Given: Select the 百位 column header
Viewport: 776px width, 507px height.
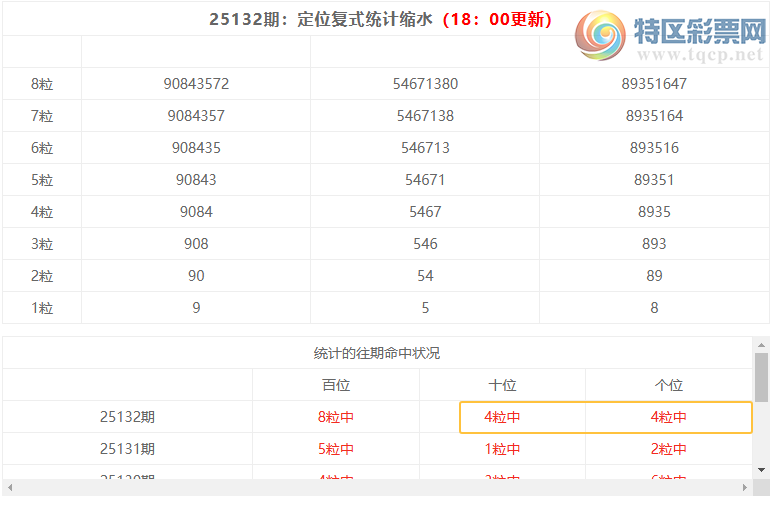Looking at the screenshot, I should point(336,385).
